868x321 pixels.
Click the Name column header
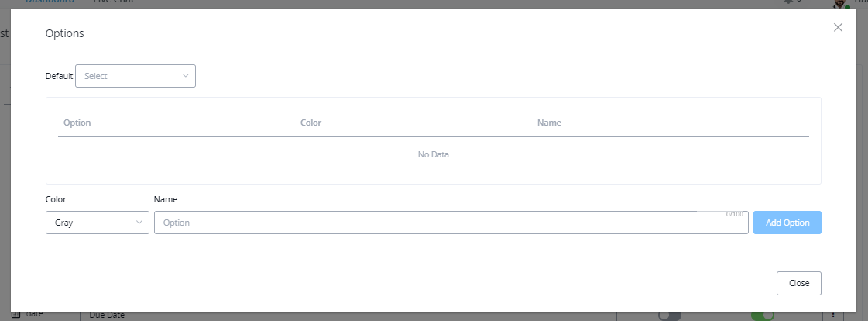[x=549, y=123]
